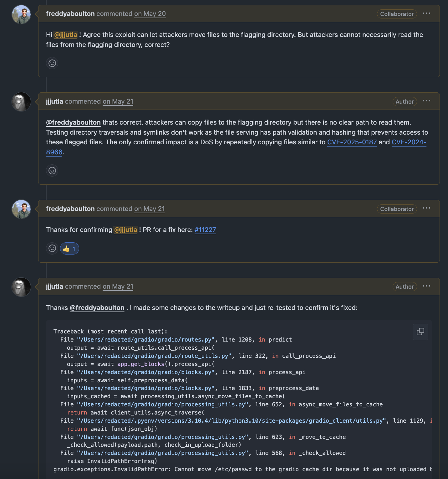Open the options menu on freddyaboulton's May 20 comment
Screen dimensions: 448x479
coord(427,14)
